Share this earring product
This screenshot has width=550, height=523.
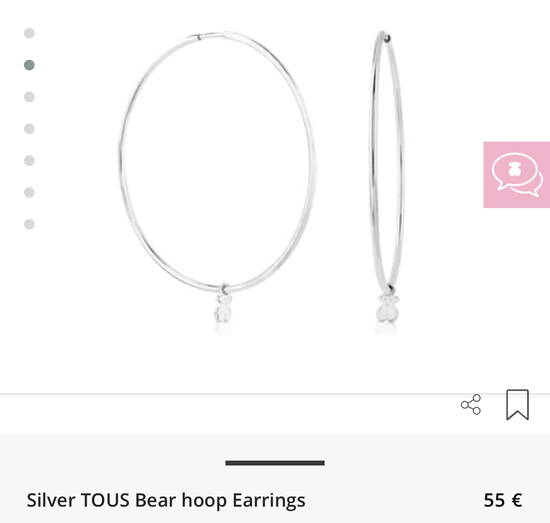pyautogui.click(x=471, y=404)
